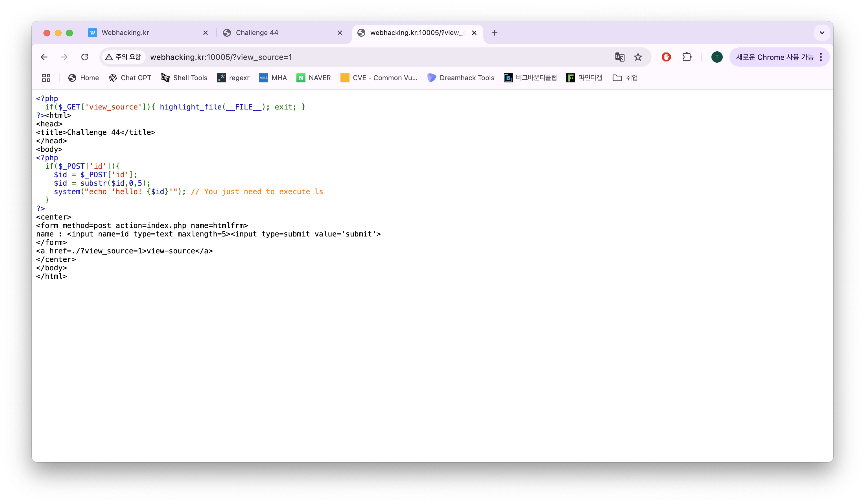
Task: Open the security warning site info chip
Action: (x=124, y=57)
